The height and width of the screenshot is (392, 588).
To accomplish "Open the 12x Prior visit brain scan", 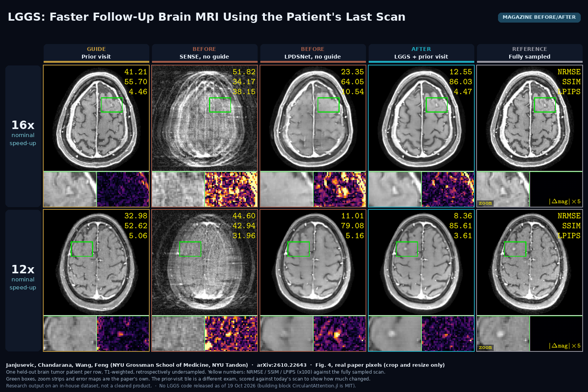I will pos(96,263).
